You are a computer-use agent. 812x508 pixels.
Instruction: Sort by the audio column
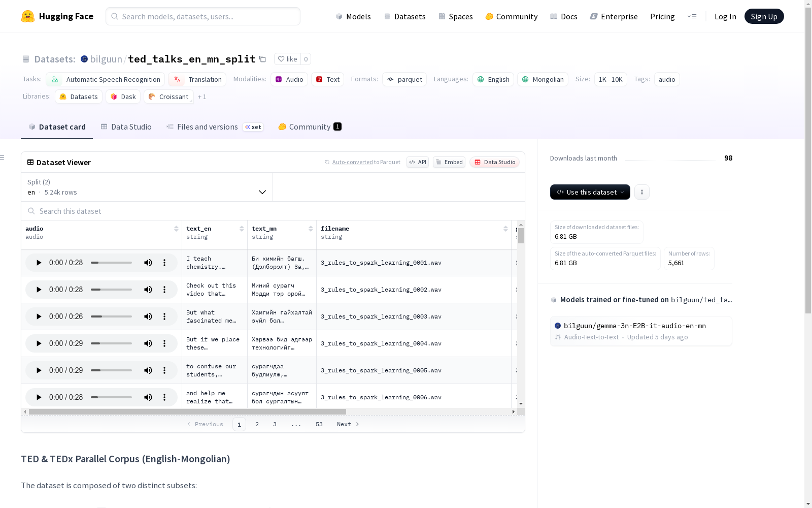coord(176,229)
